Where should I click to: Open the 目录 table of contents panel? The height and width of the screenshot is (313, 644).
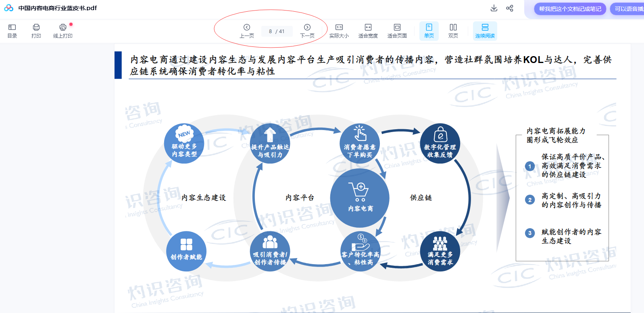point(12,31)
